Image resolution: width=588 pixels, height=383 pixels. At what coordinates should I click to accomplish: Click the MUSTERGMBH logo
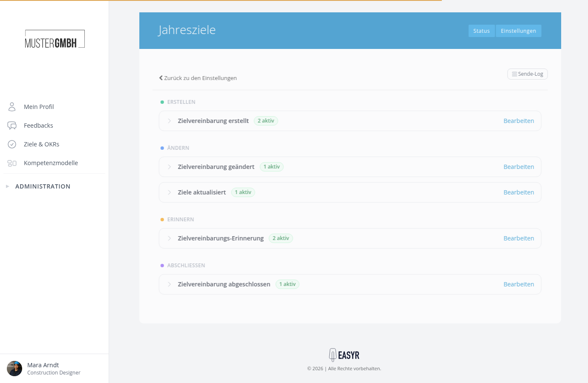[x=55, y=39]
